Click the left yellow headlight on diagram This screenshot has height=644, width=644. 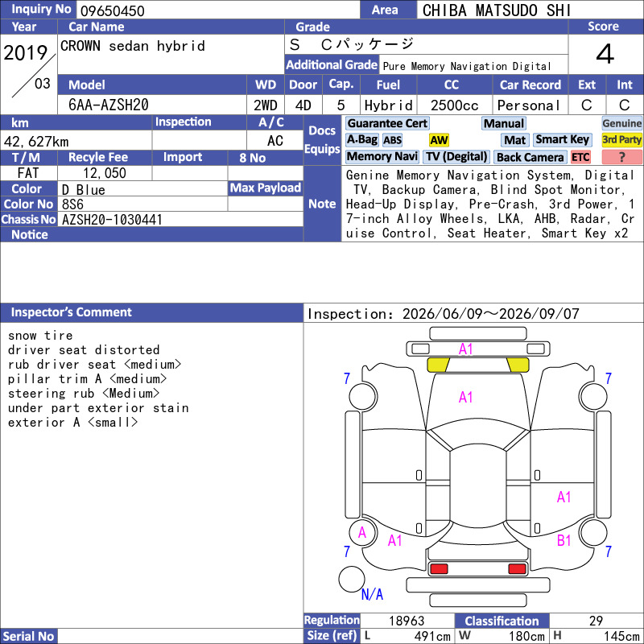click(438, 365)
